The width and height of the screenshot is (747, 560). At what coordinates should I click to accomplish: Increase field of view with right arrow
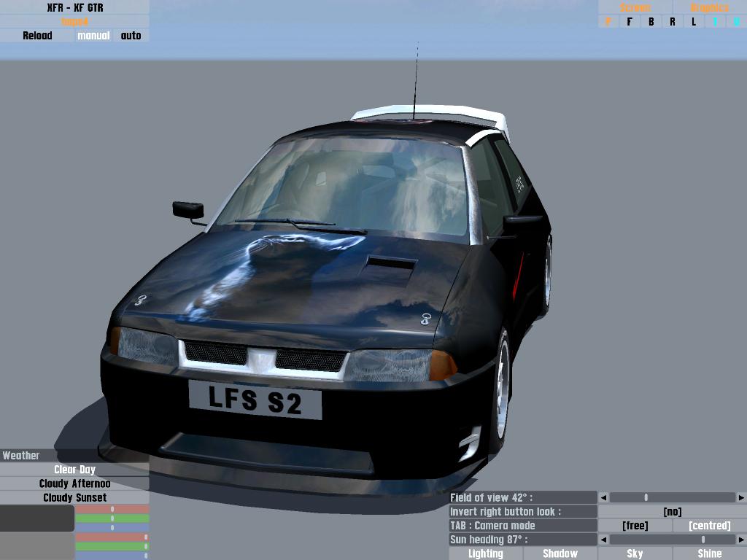pos(741,497)
